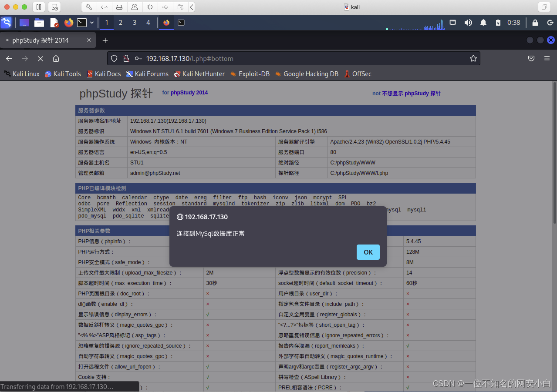The height and width of the screenshot is (392, 557).
Task: Close the phpStudy 探针 2014 tab
Action: pyautogui.click(x=89, y=40)
